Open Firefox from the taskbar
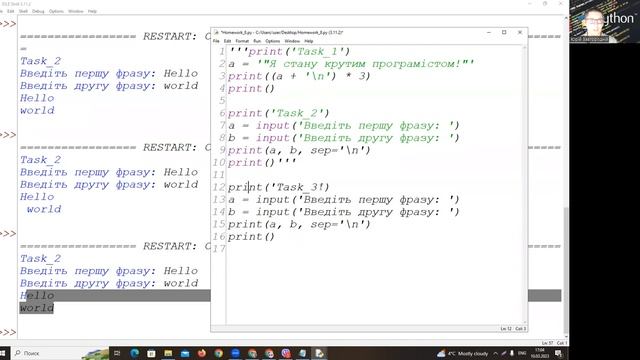 (x=202, y=353)
